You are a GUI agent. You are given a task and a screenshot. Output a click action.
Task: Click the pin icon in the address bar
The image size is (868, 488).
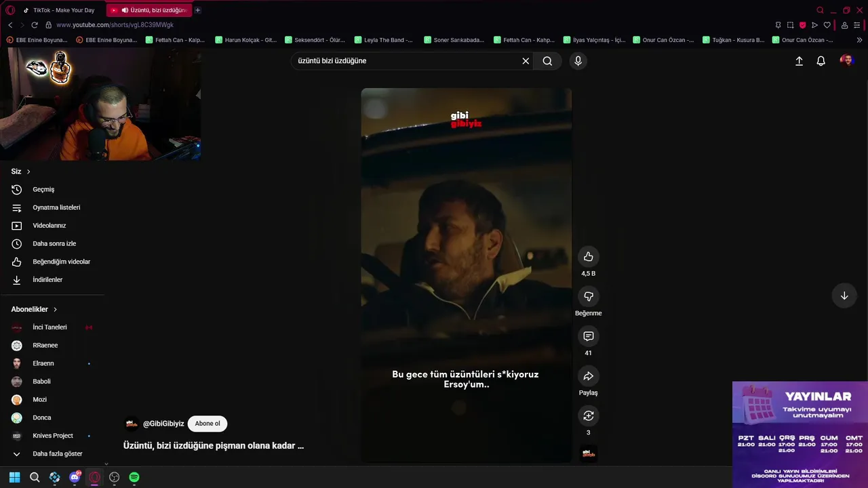778,25
